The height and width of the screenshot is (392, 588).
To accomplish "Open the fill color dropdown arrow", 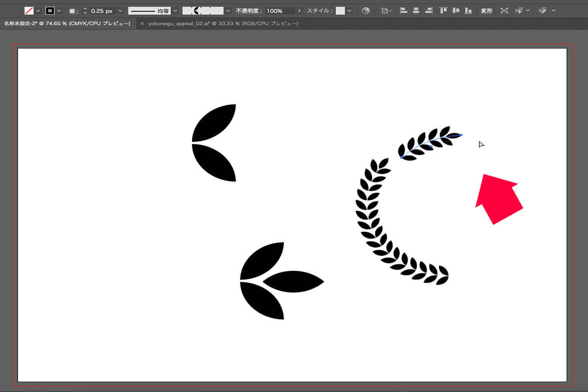I will tap(38, 10).
